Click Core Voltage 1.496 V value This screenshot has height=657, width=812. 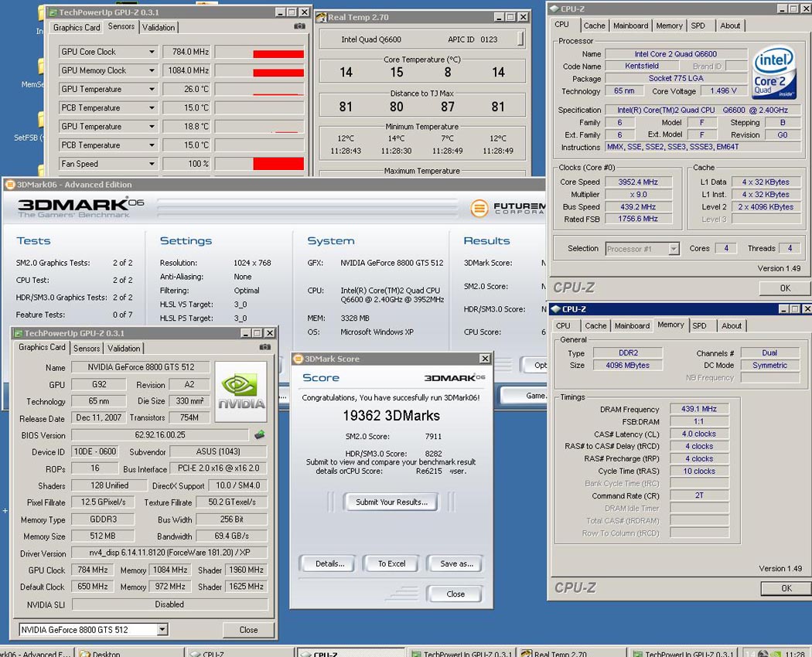[724, 91]
